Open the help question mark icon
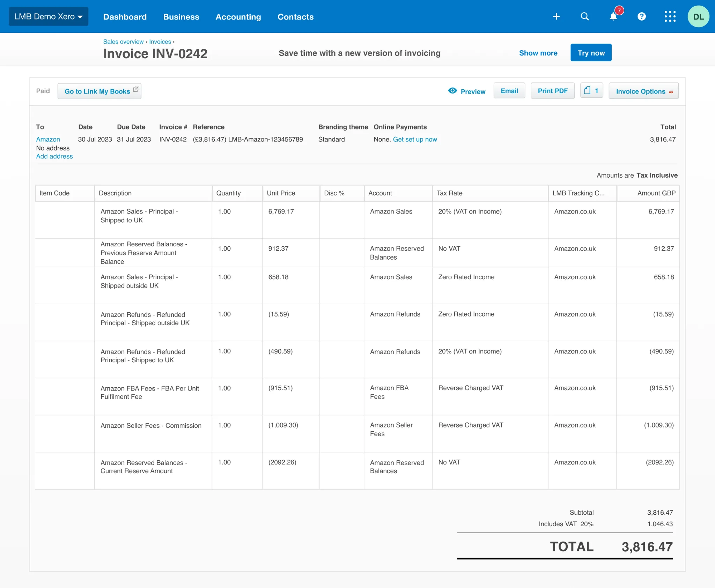The image size is (715, 588). click(x=642, y=16)
